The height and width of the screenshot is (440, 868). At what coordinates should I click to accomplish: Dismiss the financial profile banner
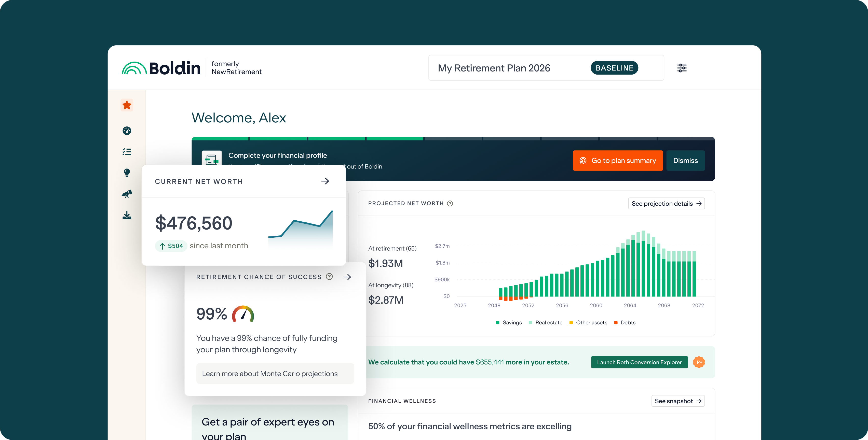coord(685,161)
